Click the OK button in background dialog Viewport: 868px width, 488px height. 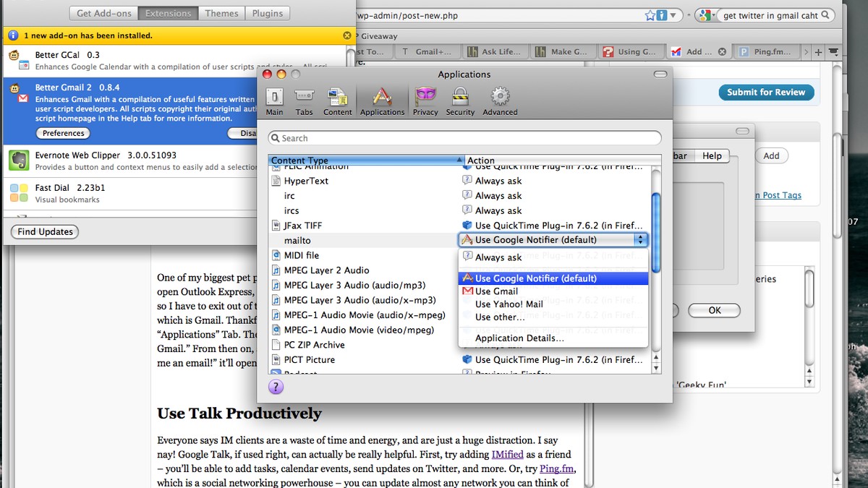(715, 310)
